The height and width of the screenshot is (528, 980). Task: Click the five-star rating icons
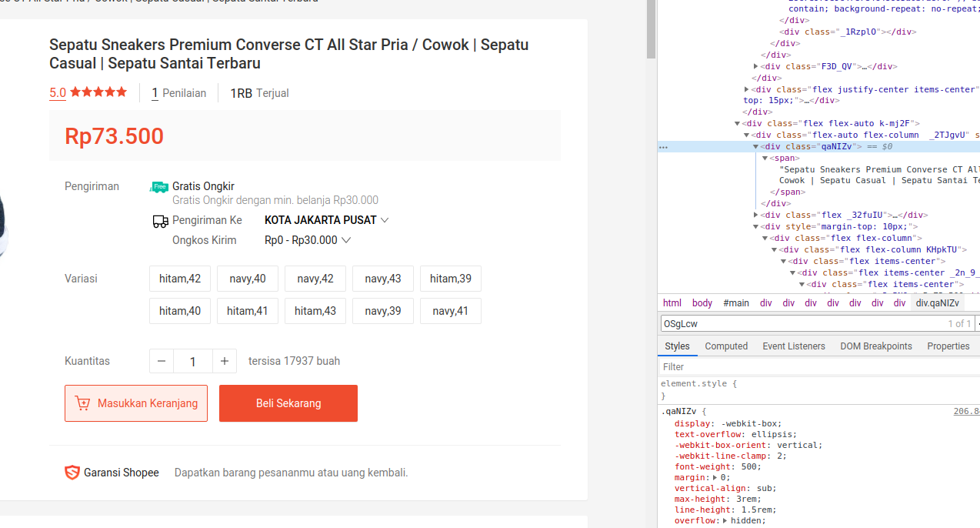[x=98, y=92]
